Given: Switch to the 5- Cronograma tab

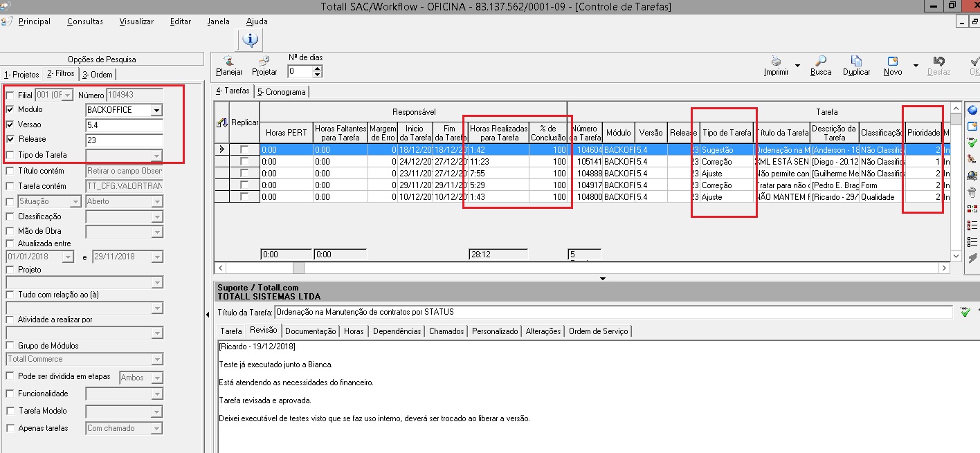Looking at the screenshot, I should 282,91.
